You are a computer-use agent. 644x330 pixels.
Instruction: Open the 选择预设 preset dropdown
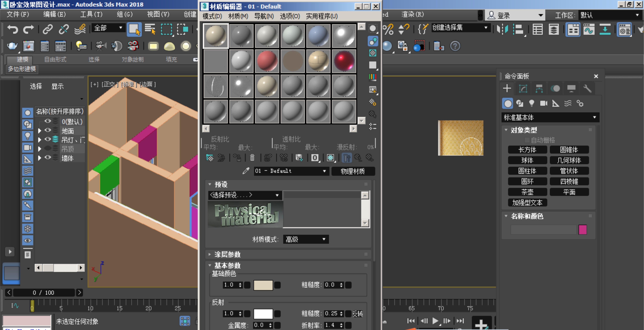coord(245,195)
